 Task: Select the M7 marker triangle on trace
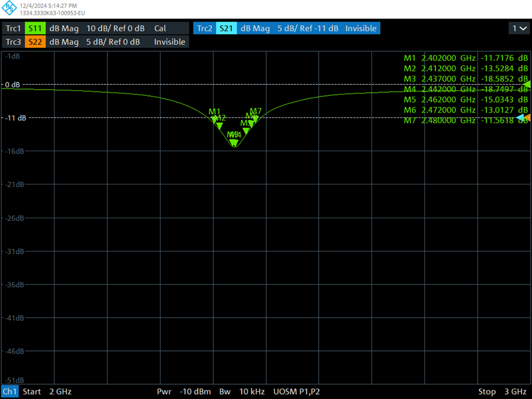point(256,119)
